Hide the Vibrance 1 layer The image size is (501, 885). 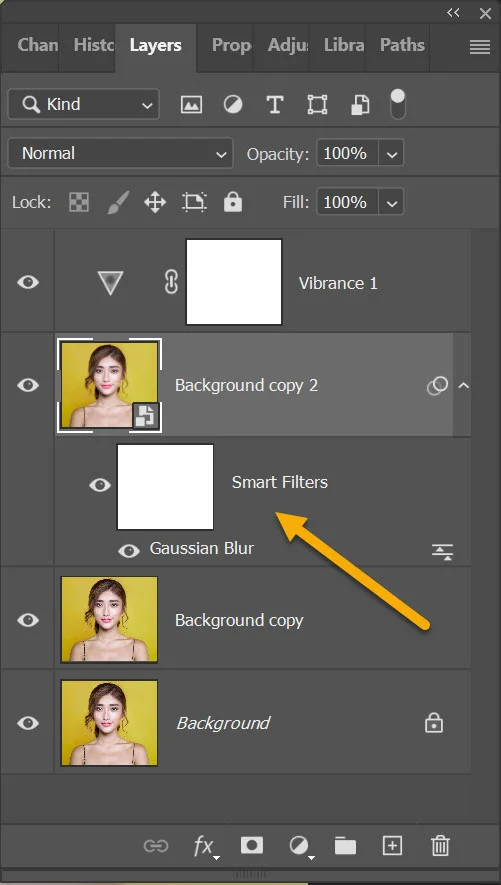coord(28,282)
